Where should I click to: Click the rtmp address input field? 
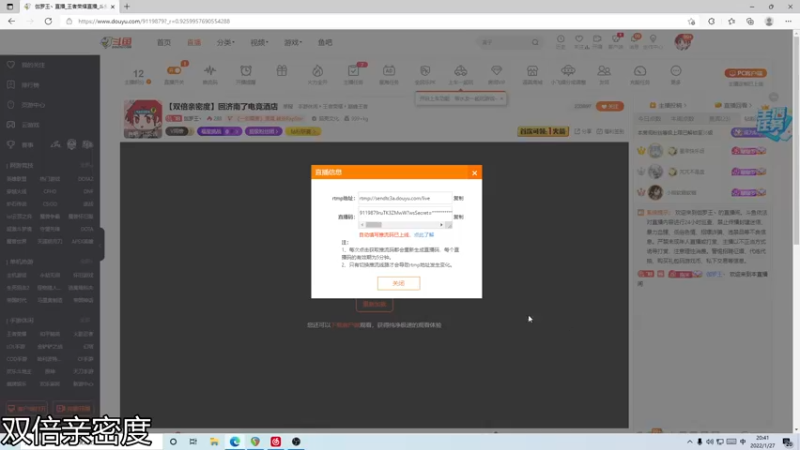coord(405,198)
